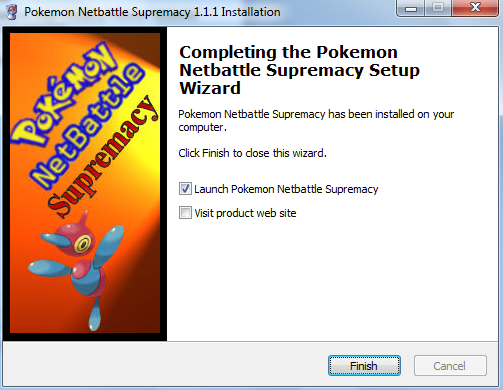
Task: Minimize the installation window
Action: point(411,8)
